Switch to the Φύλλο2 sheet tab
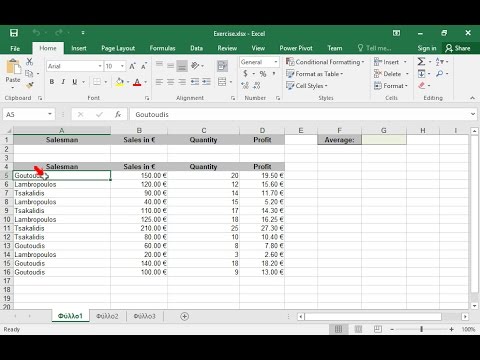 pos(107,316)
